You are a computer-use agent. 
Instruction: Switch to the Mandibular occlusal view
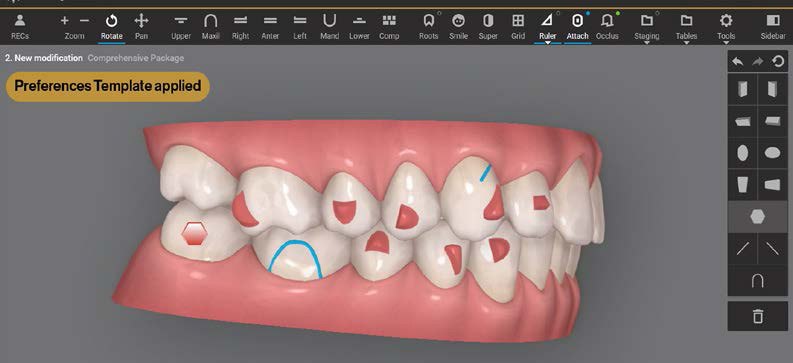pos(329,27)
